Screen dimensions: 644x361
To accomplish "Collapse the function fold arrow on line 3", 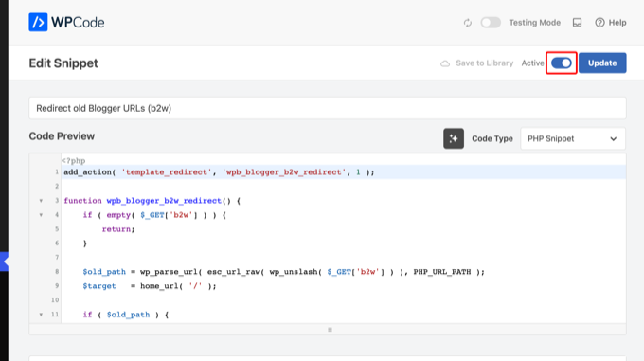I will pyautogui.click(x=41, y=201).
